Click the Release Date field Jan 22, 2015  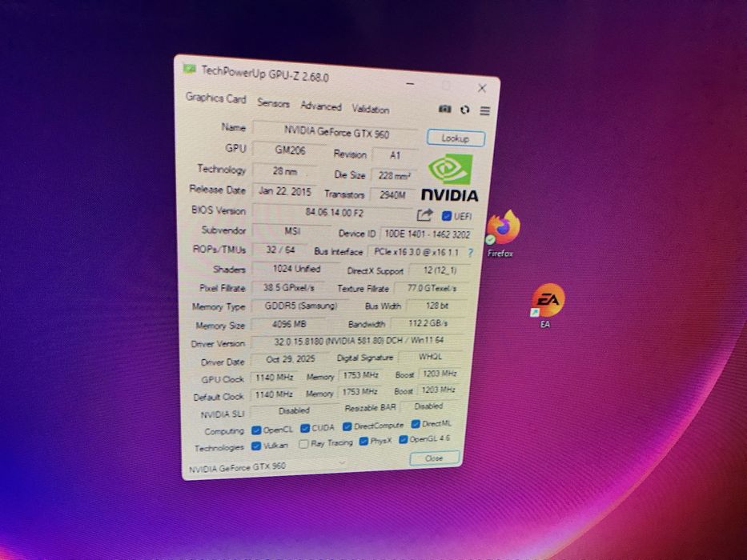click(x=284, y=191)
